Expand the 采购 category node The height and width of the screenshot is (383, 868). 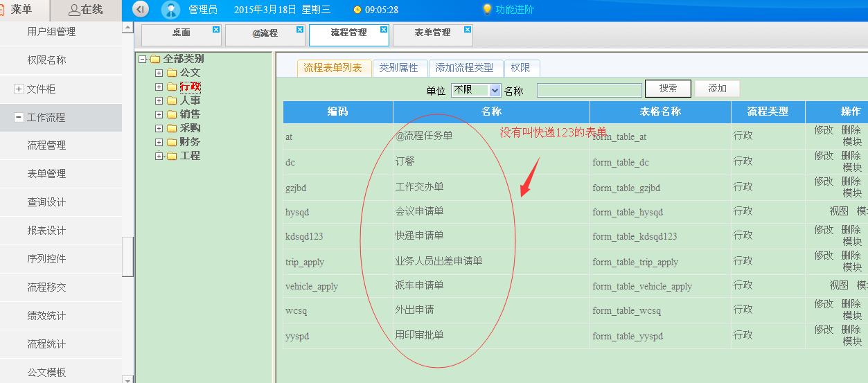[x=159, y=128]
